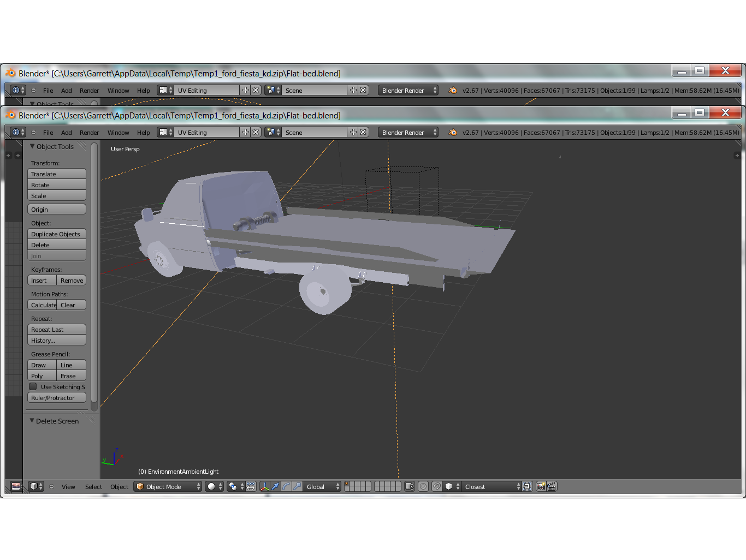Toggle manipulate object centers only

coord(251,486)
